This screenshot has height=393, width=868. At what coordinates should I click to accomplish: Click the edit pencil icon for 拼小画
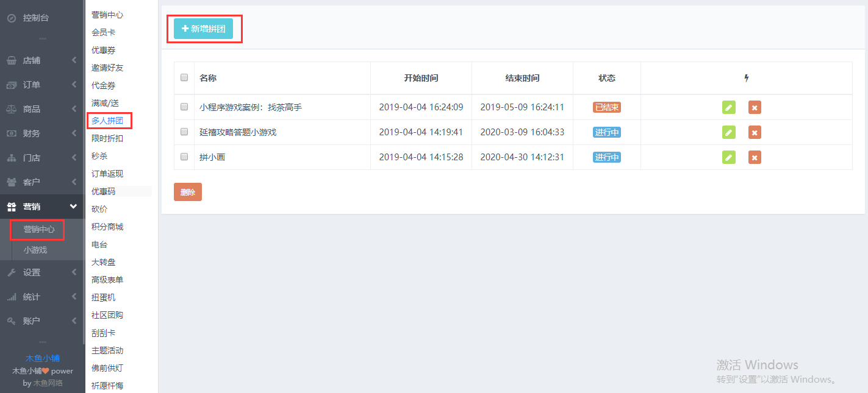coord(728,157)
